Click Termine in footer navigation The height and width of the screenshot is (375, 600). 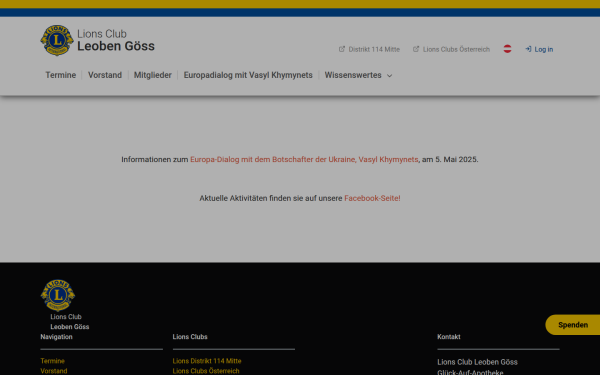[x=52, y=361]
